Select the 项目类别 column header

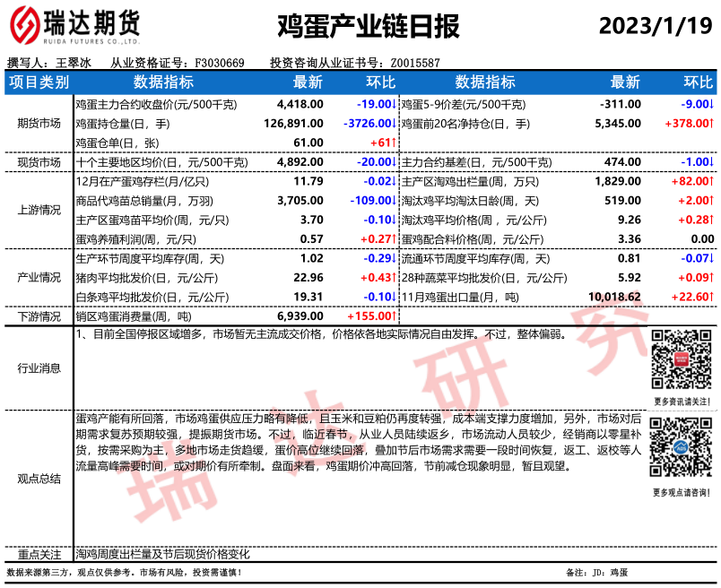click(38, 82)
